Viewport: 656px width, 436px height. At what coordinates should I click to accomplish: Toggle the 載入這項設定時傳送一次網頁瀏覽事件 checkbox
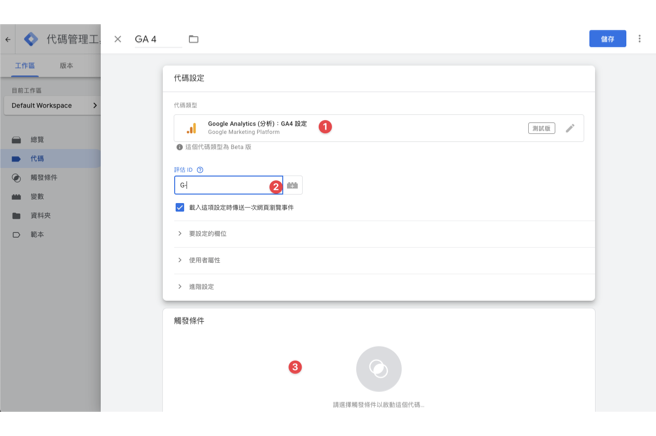(x=180, y=208)
